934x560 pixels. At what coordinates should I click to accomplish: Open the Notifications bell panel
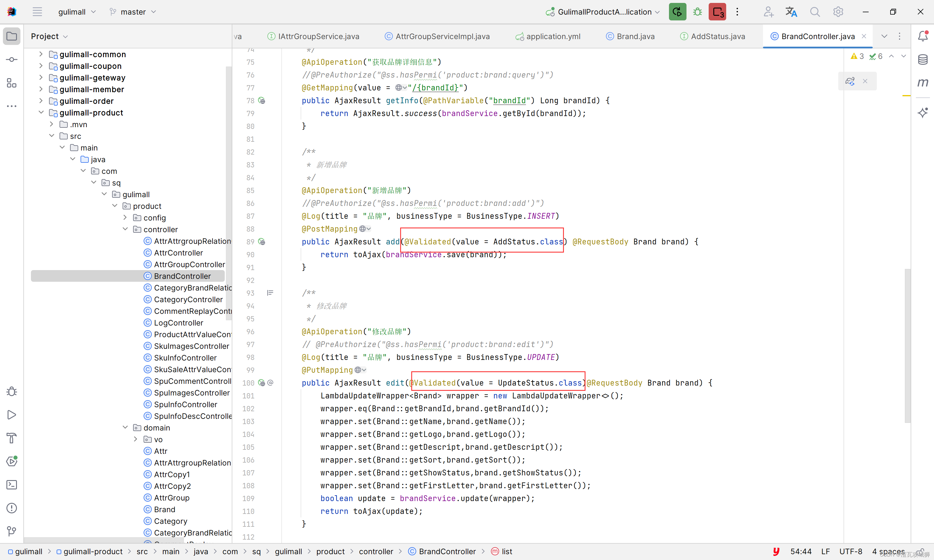[x=923, y=36]
